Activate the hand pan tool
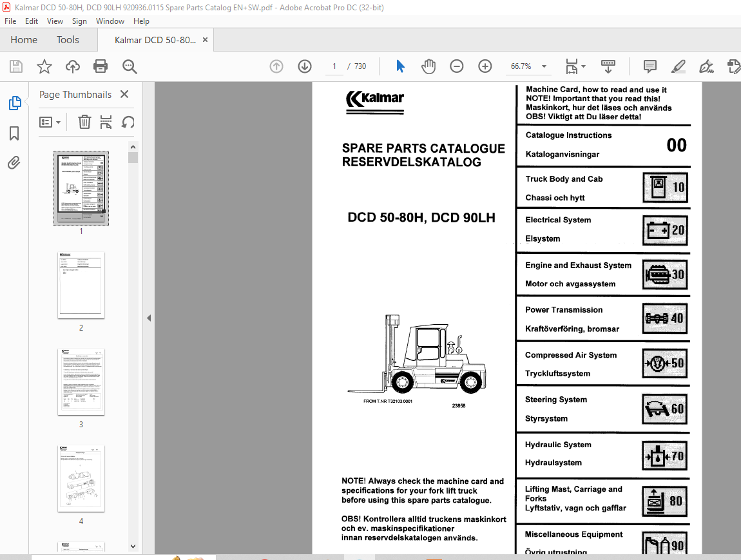741x560 pixels. [428, 66]
